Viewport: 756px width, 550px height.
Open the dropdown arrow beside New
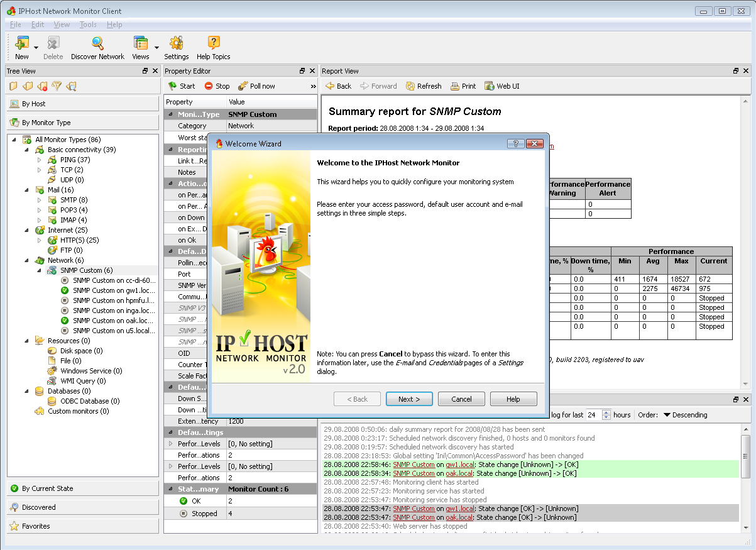click(x=36, y=48)
